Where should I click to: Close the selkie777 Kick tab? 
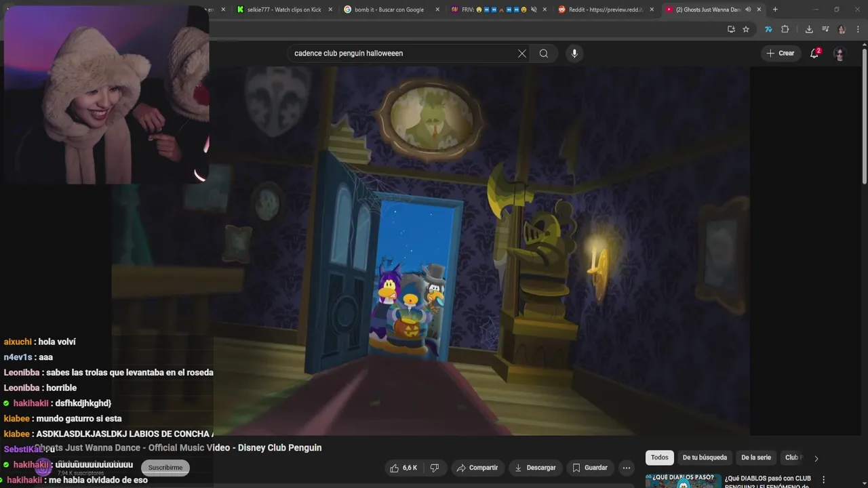(x=330, y=9)
